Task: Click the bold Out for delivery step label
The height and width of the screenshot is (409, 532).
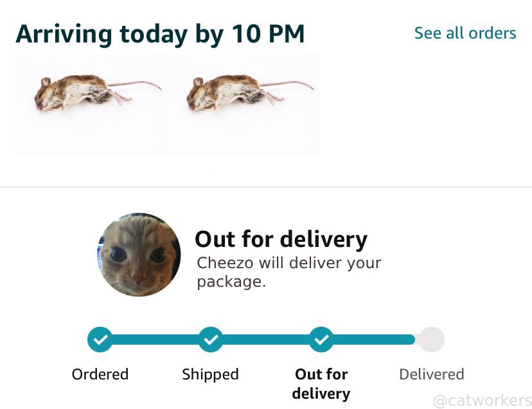Action: 321,383
